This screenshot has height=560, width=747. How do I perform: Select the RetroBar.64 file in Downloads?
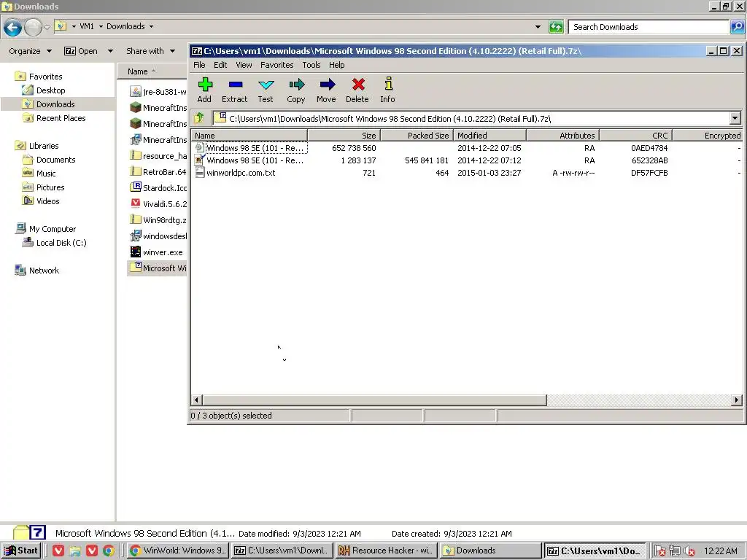[x=158, y=172]
